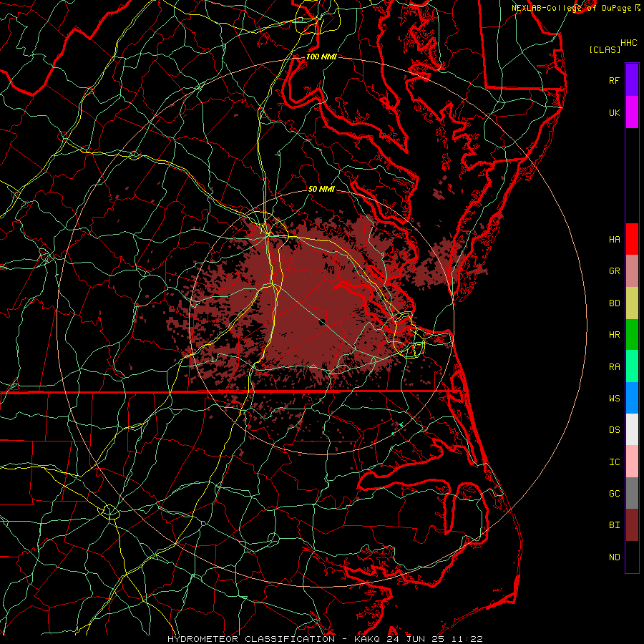Screen dimensions: 644x644
Task: Click the IC legend label
Action: pos(614,462)
